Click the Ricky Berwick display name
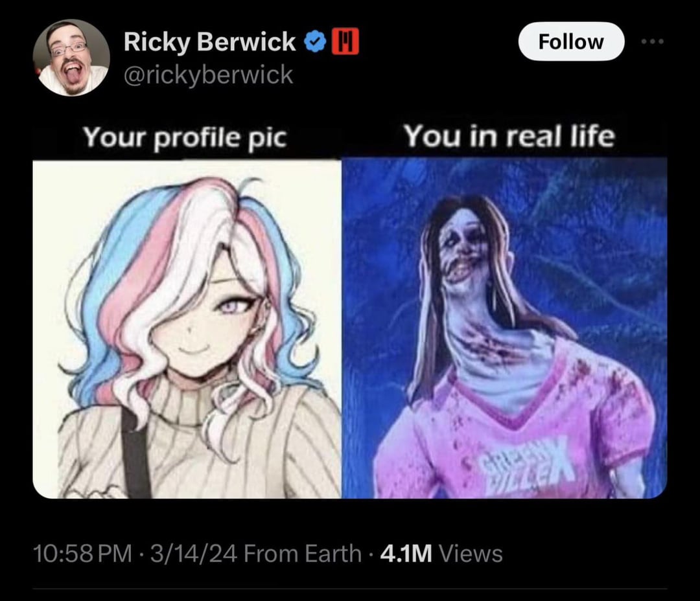This screenshot has width=700, height=601. 210,42
